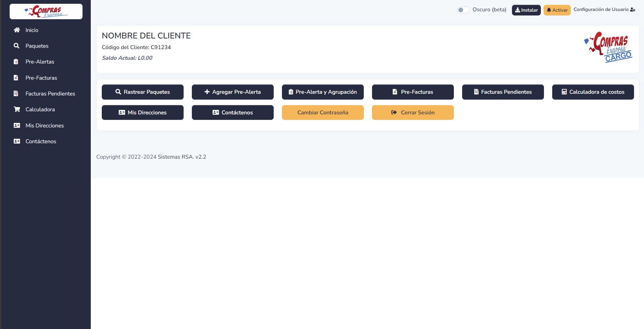Click the Compras Express Cargo logo image
644x329 pixels.
click(608, 47)
